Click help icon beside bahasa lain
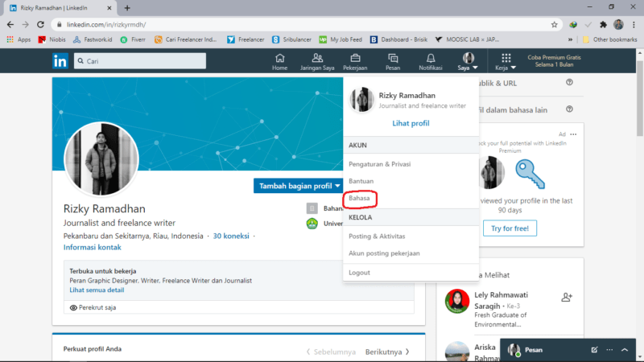The height and width of the screenshot is (362, 644). pos(569,109)
